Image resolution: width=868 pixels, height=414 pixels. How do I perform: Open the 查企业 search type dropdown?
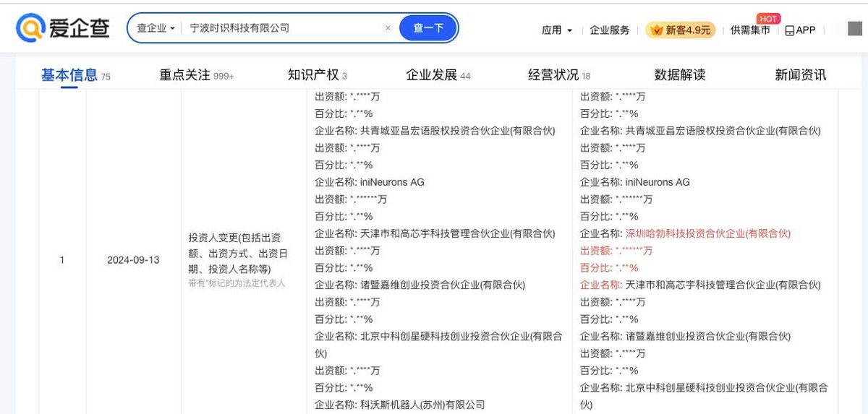click(156, 28)
